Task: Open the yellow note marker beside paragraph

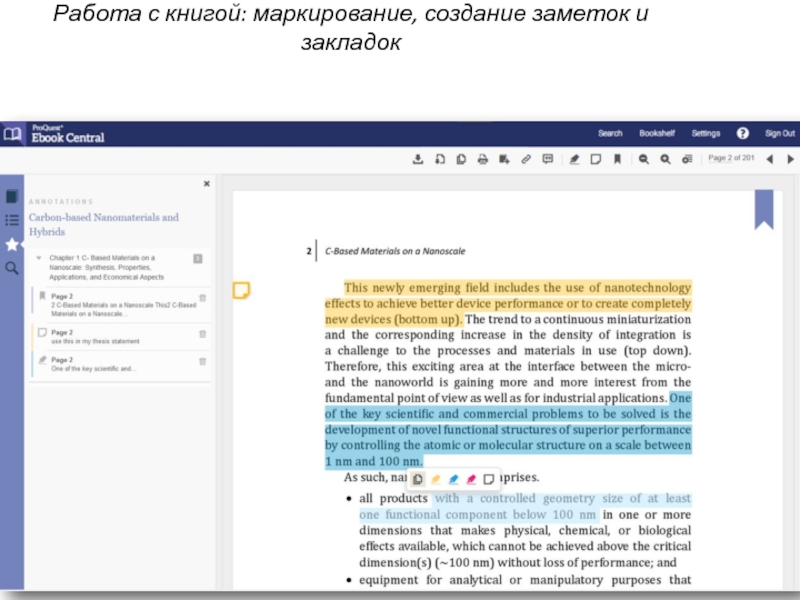Action: click(240, 291)
